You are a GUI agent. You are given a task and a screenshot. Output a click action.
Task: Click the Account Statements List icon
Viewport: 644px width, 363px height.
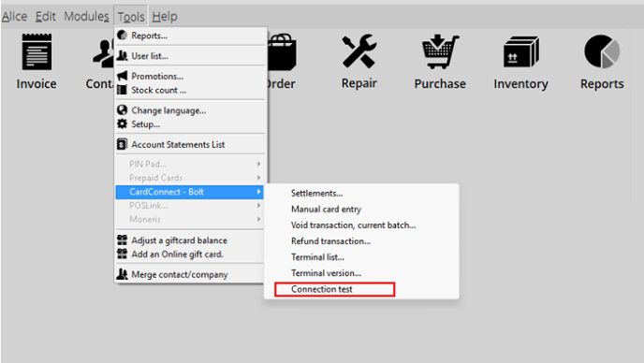pos(122,144)
